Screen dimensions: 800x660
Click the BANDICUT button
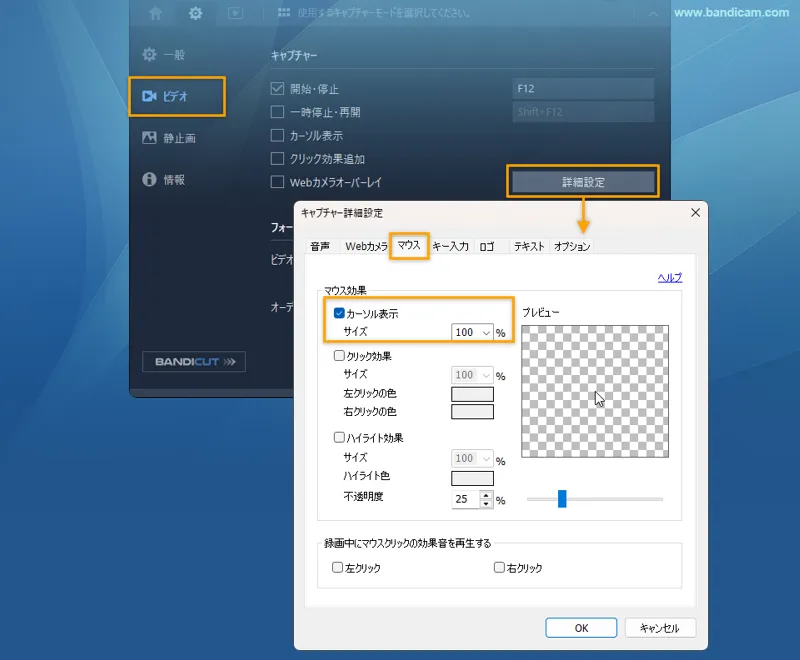click(x=193, y=362)
